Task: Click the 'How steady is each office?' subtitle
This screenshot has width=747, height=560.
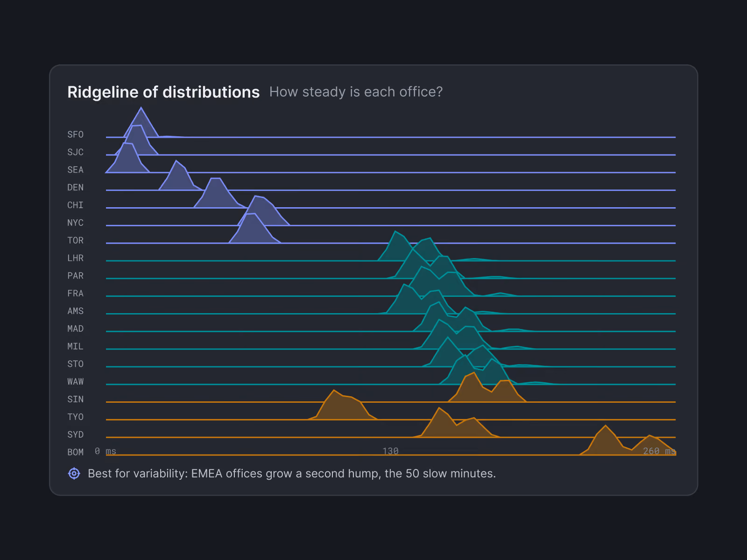Action: [356, 92]
